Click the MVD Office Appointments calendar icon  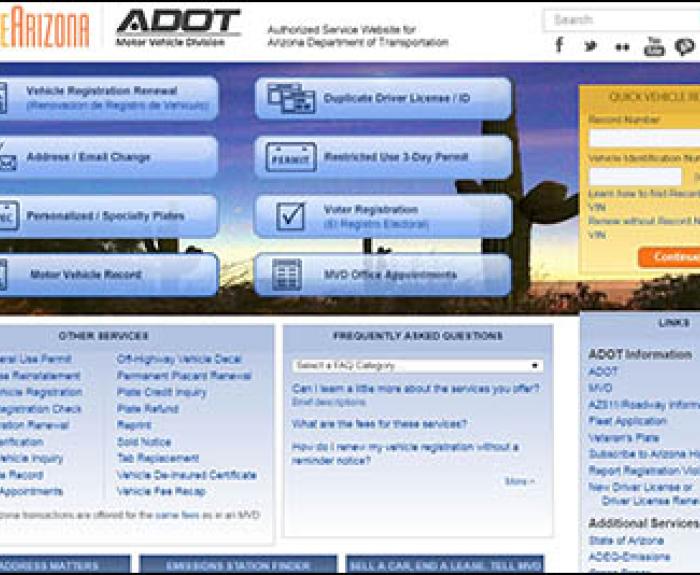pyautogui.click(x=287, y=274)
